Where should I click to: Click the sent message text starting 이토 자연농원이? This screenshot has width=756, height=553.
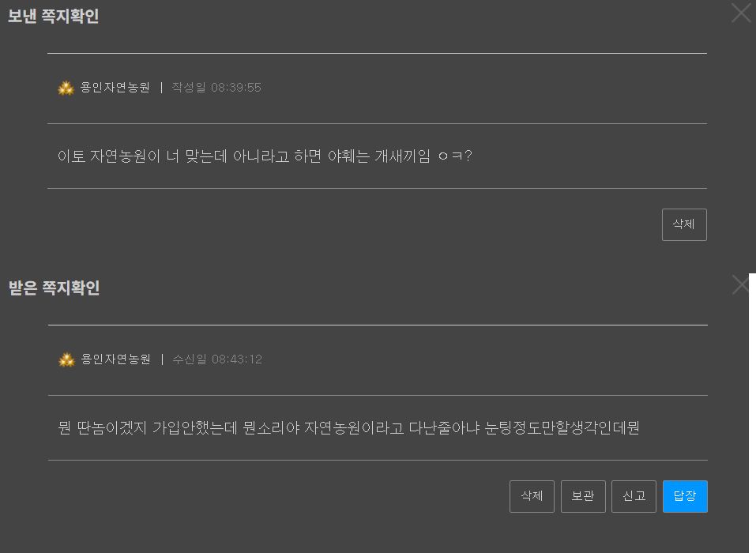pyautogui.click(x=265, y=156)
